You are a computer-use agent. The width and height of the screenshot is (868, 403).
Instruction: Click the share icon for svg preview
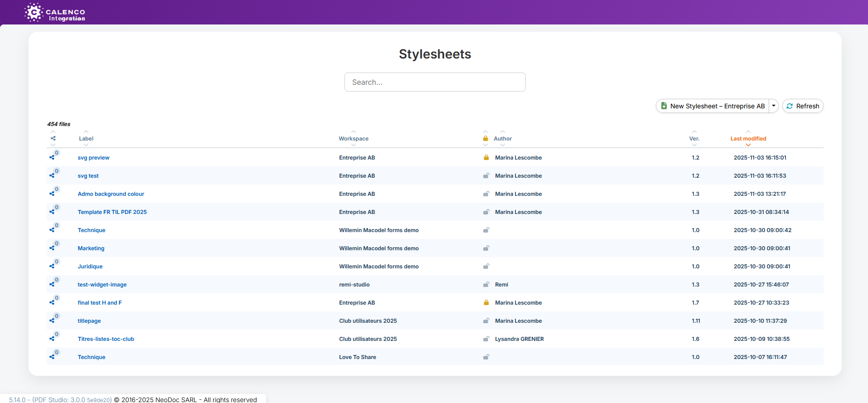[52, 157]
